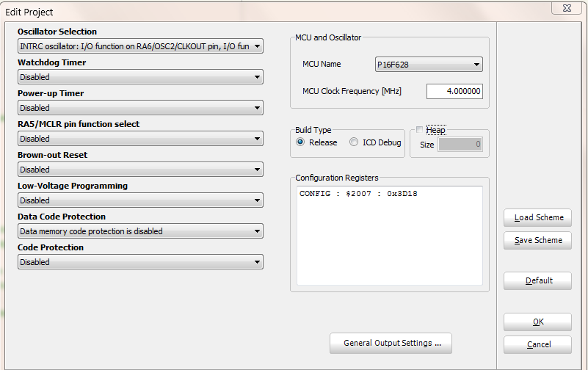This screenshot has width=588, height=370.
Task: Click the MCU Clock Frequency field
Action: click(454, 92)
